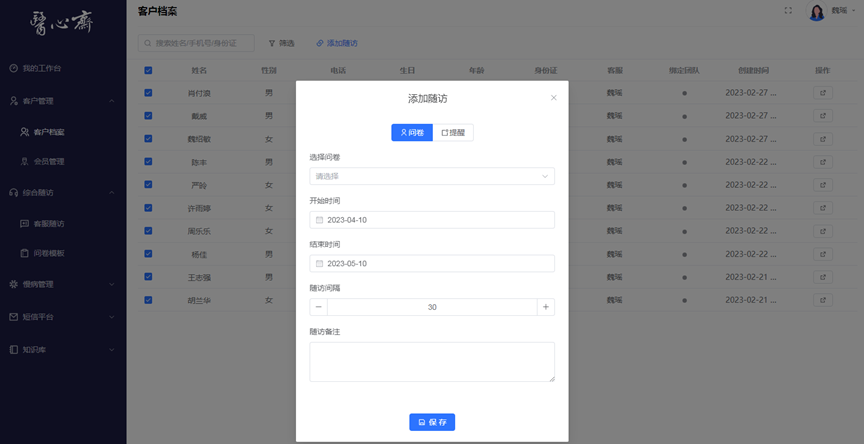This screenshot has height=444, width=864.
Task: Click external-link action icon for 陈丰 row
Action: click(823, 162)
